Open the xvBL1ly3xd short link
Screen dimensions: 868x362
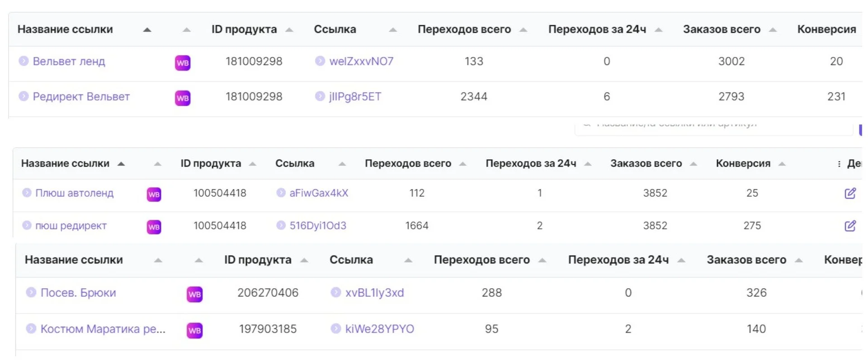tap(374, 293)
